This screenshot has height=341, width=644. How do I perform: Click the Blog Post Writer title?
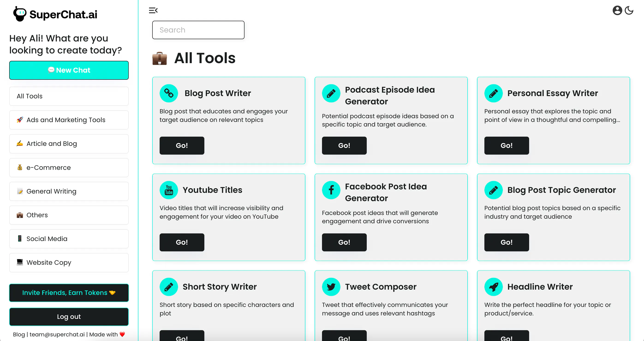click(218, 93)
